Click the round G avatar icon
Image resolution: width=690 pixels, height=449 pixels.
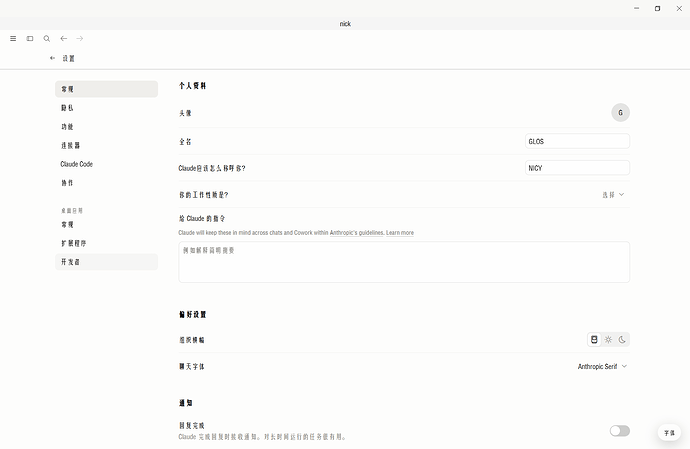coord(620,113)
